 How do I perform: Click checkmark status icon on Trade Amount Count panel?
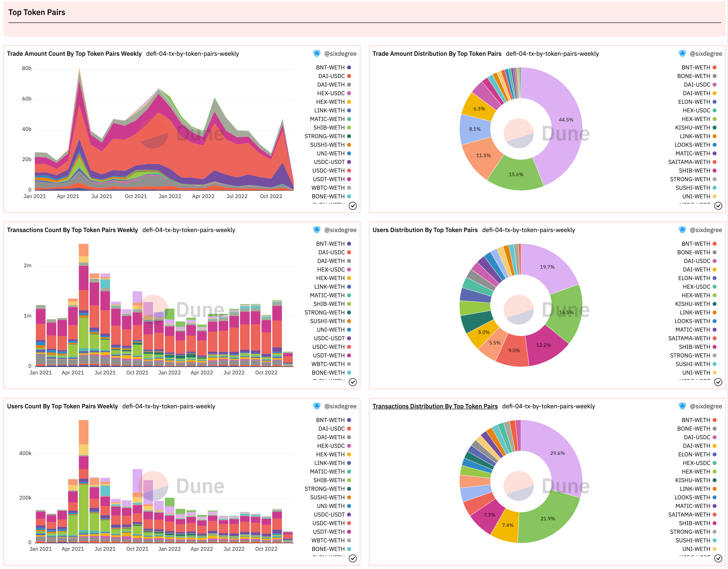click(353, 206)
